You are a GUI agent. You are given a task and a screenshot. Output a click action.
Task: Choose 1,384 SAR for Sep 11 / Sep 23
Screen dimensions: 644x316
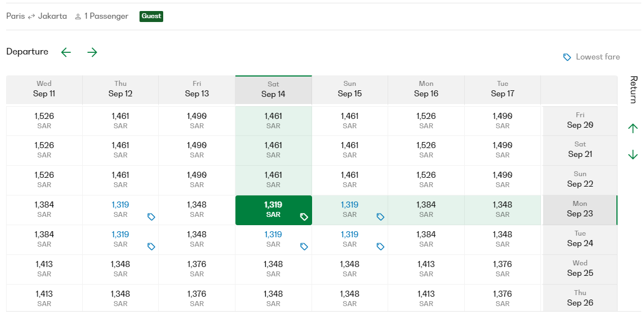44,210
